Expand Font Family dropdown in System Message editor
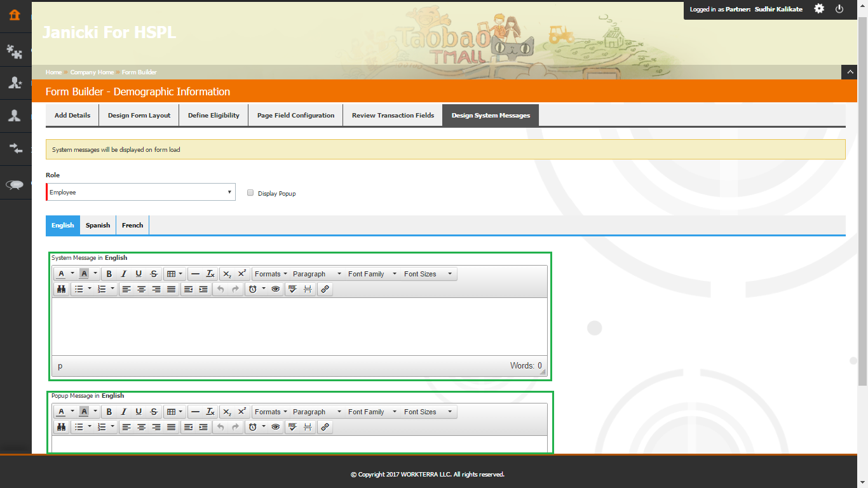Image resolution: width=868 pixels, height=488 pixels. point(371,274)
